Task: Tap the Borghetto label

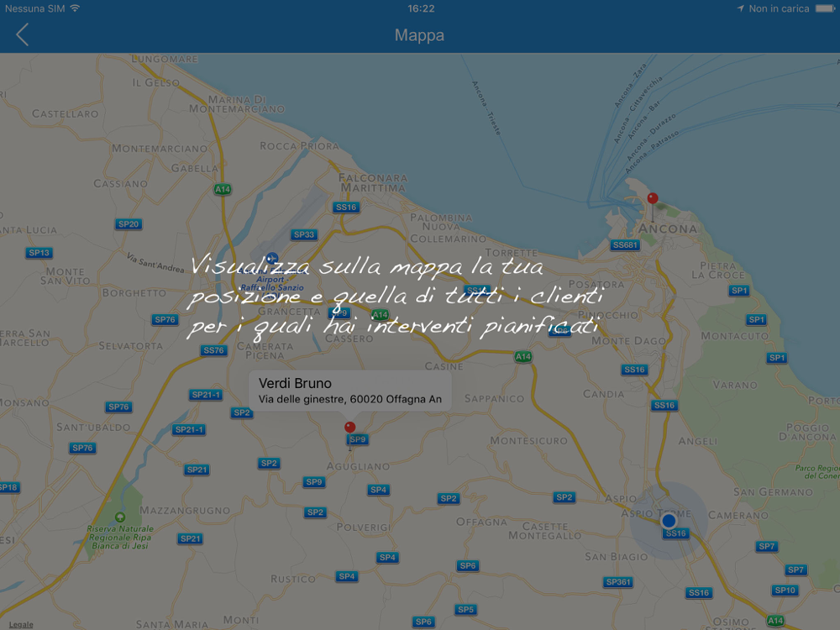Action: 134,292
